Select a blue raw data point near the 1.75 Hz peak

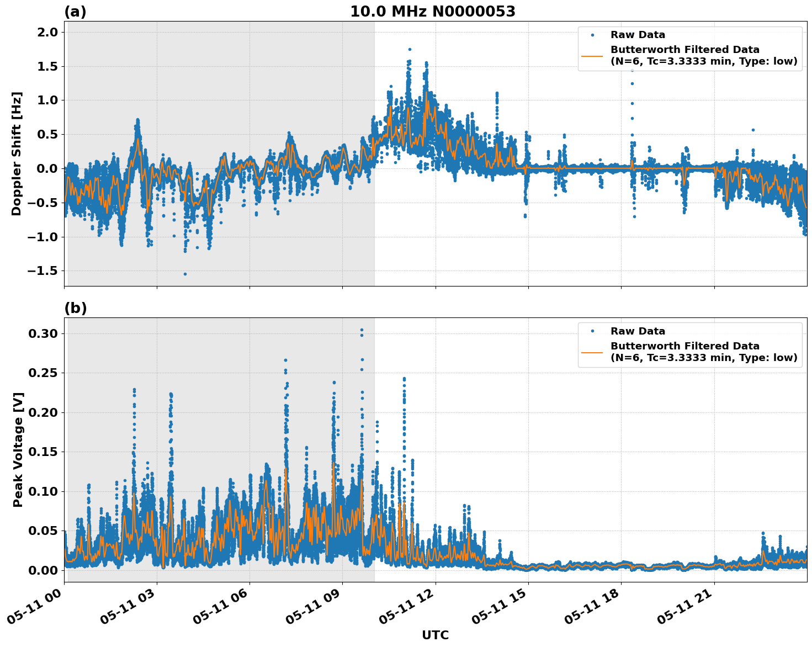click(408, 50)
